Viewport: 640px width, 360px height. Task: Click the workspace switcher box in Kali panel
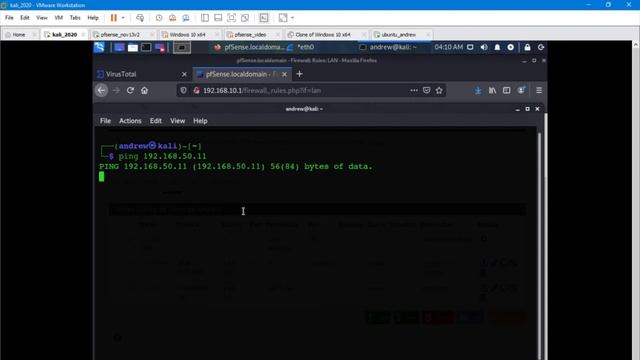(x=182, y=48)
